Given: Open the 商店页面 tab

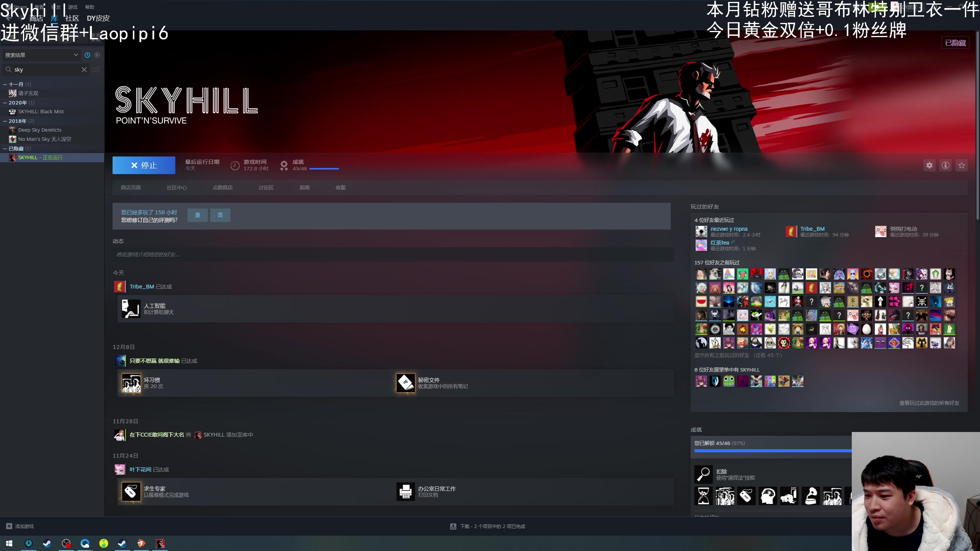Looking at the screenshot, I should click(131, 187).
